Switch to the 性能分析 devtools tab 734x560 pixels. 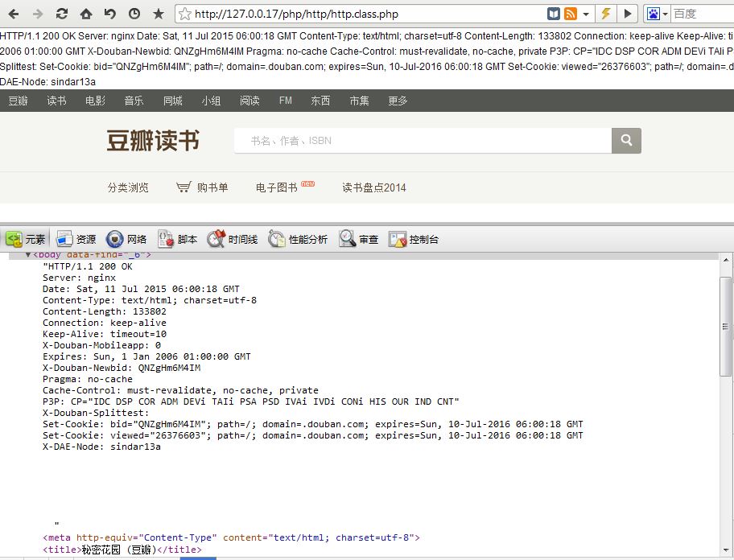298,239
